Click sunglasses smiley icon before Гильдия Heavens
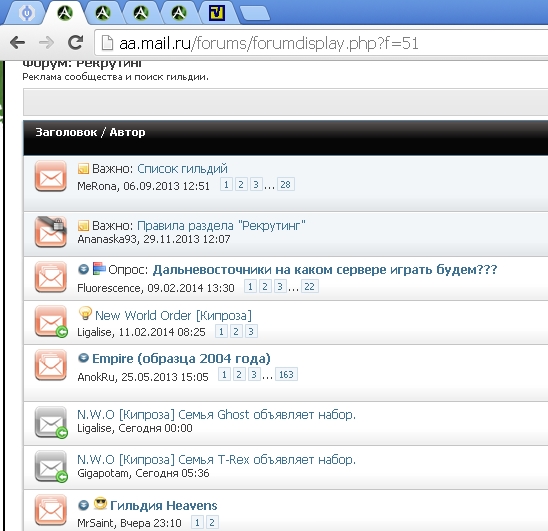Viewport: 548px width, 531px height. point(100,504)
